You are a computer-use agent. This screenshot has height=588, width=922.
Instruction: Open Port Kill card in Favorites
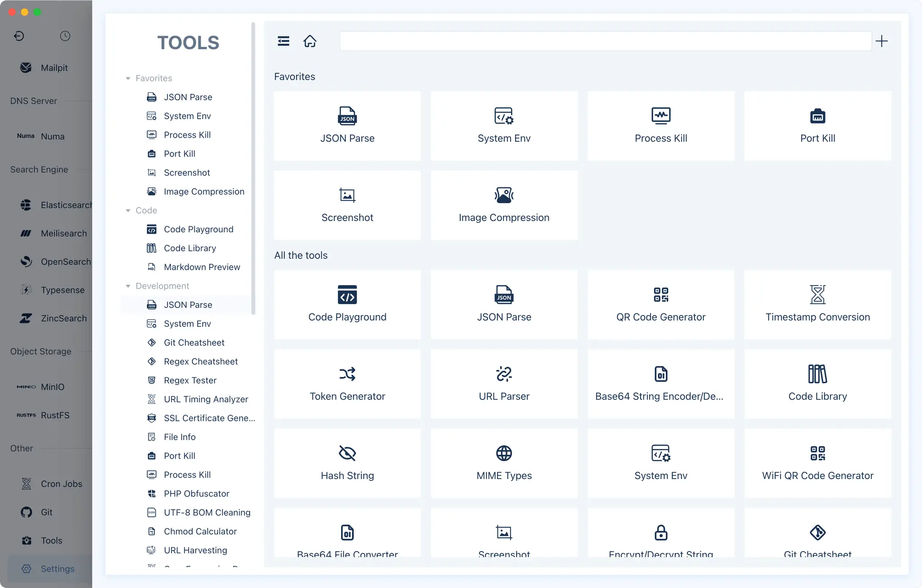pos(818,126)
